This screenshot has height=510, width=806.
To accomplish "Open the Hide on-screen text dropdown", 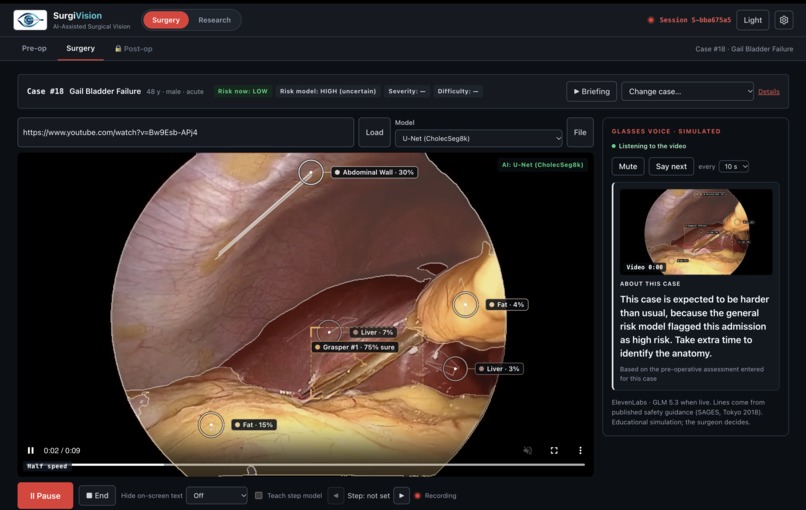I will pyautogui.click(x=216, y=496).
